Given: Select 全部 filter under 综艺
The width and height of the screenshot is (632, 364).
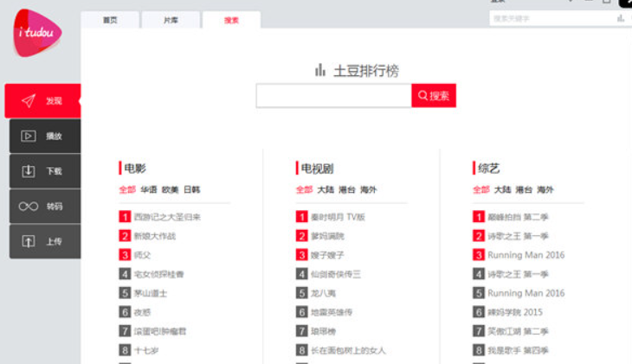Looking at the screenshot, I should (x=481, y=189).
